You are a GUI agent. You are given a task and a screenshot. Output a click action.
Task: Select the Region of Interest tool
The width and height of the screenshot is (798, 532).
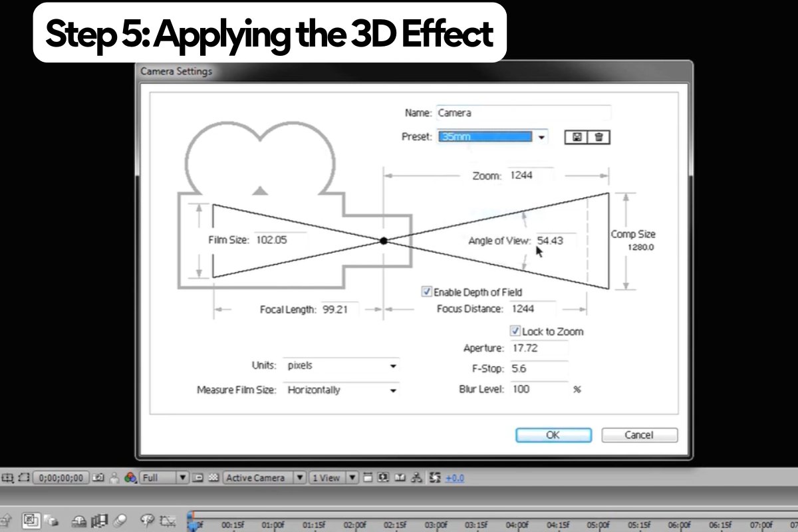point(23,477)
